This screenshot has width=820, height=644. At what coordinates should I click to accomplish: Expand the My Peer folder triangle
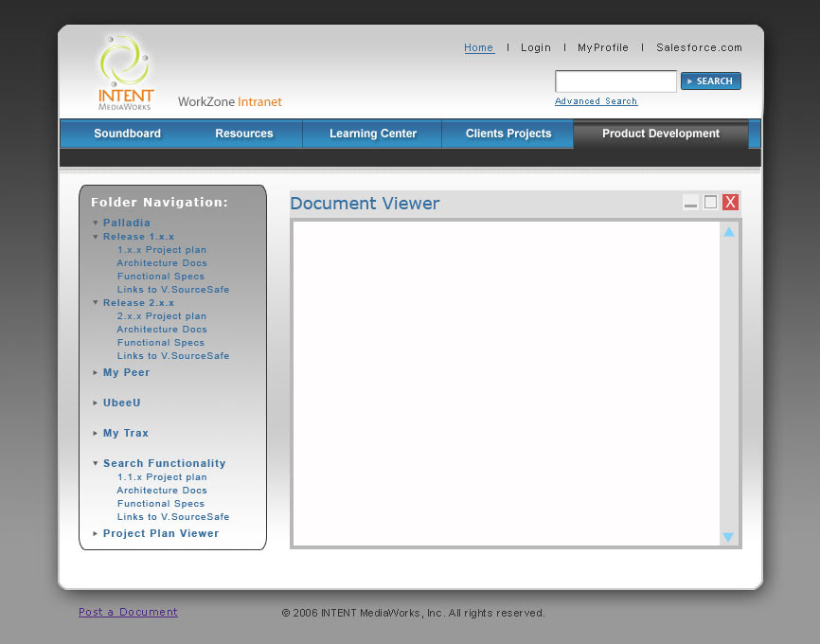pos(96,372)
